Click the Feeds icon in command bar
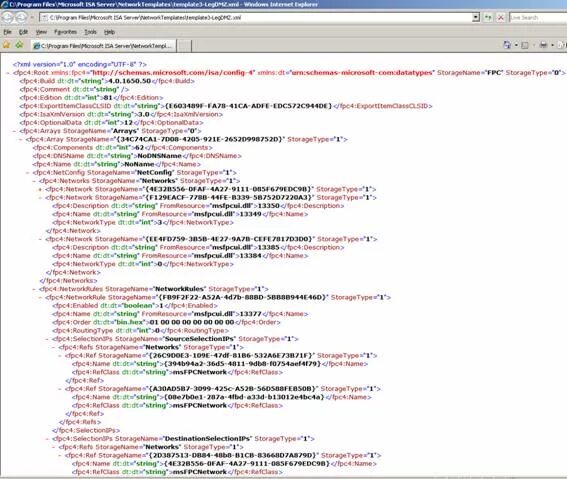The width and height of the screenshot is (567, 479). tap(525, 45)
